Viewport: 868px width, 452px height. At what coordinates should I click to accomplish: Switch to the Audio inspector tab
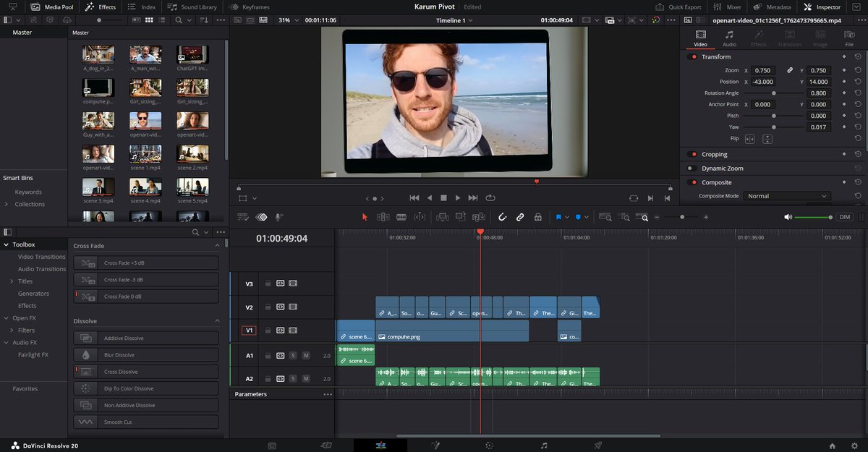click(729, 38)
